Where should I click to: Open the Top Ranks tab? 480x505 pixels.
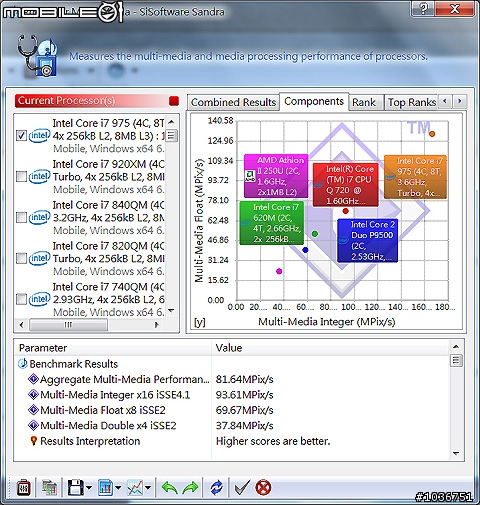[412, 102]
